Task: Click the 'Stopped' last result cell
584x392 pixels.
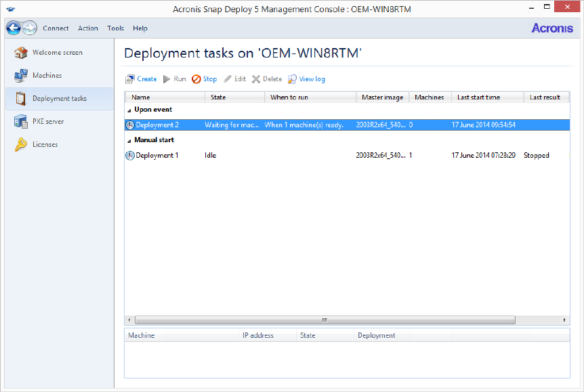Action: 537,156
